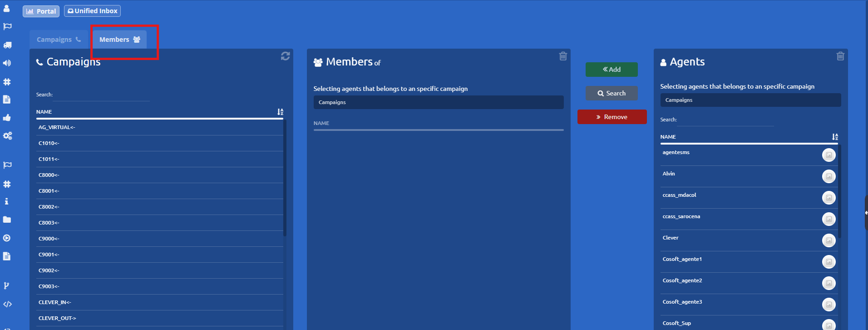Expand the side handle at right edge
Image resolution: width=868 pixels, height=330 pixels.
[x=866, y=213]
